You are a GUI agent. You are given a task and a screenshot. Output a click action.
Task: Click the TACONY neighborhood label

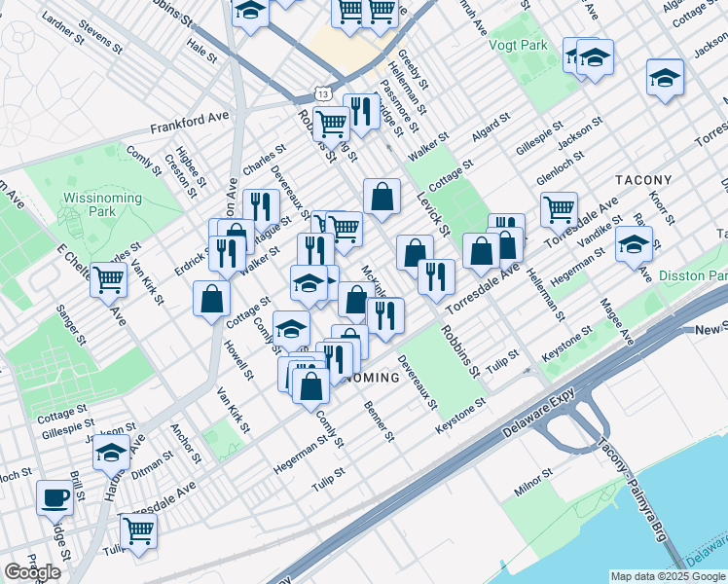643,180
